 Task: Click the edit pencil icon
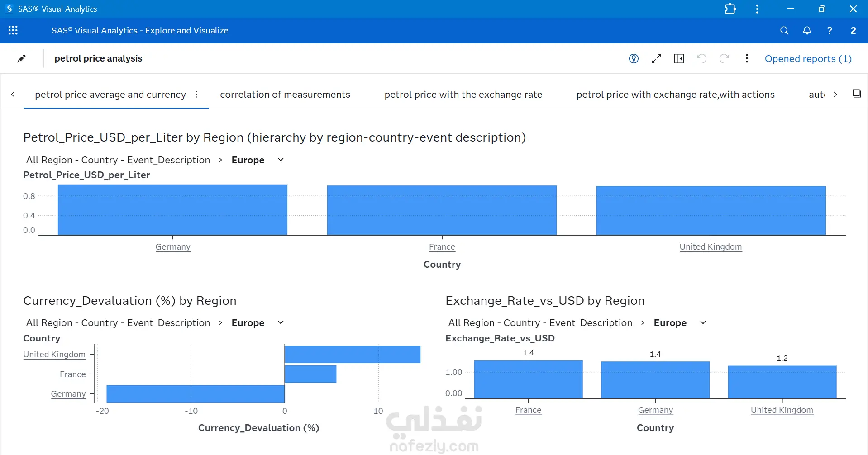coord(21,58)
